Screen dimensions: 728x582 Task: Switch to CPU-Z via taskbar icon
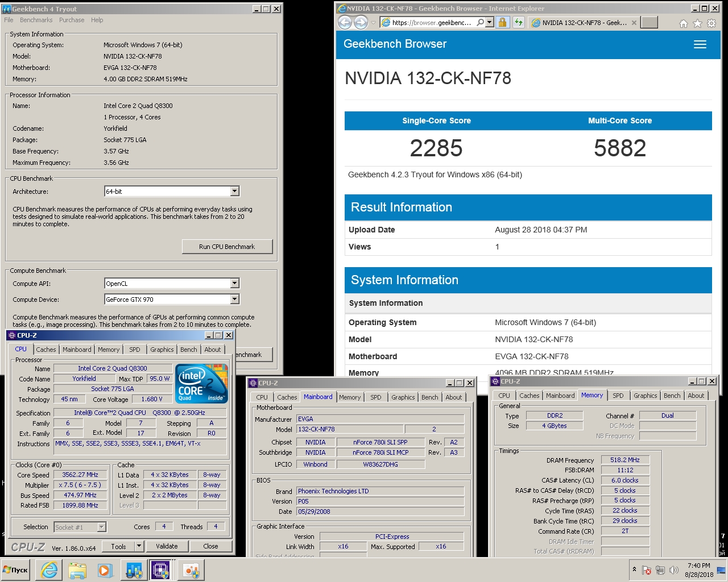coord(161,570)
